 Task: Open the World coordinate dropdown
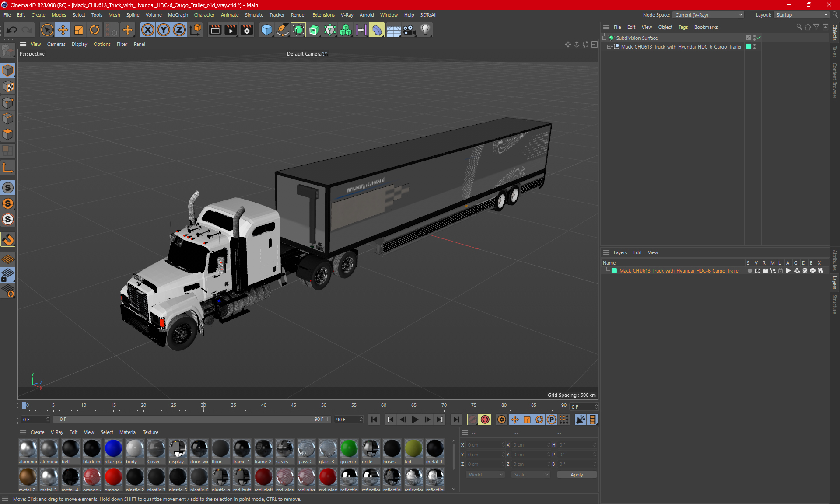[486, 475]
